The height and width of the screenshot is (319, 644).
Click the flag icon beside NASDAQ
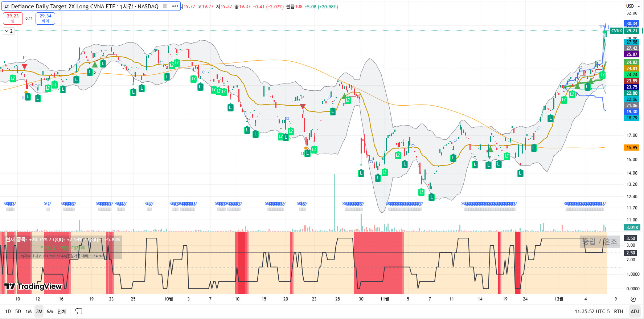(x=165, y=6)
